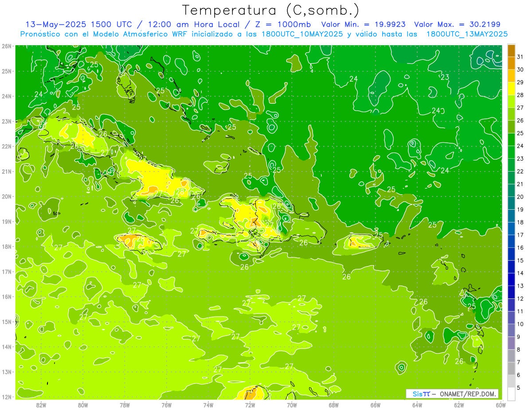This screenshot has height=411, width=532.
Task: Click the 21N latitude axis label
Action: [7, 171]
